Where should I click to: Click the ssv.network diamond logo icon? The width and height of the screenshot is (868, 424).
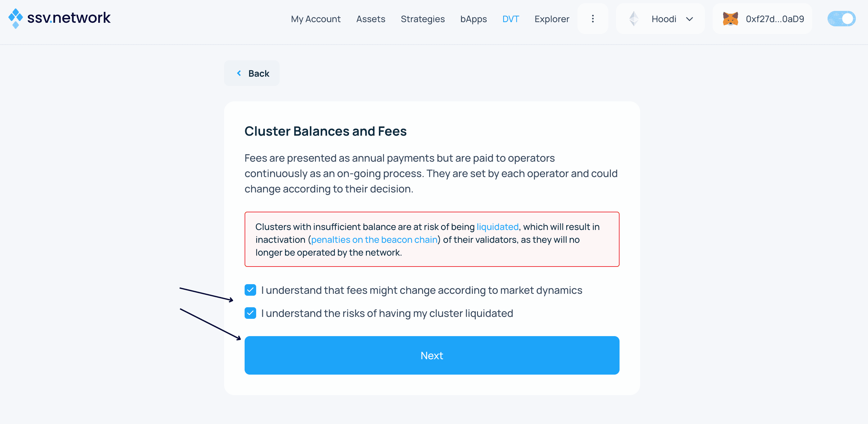click(15, 18)
